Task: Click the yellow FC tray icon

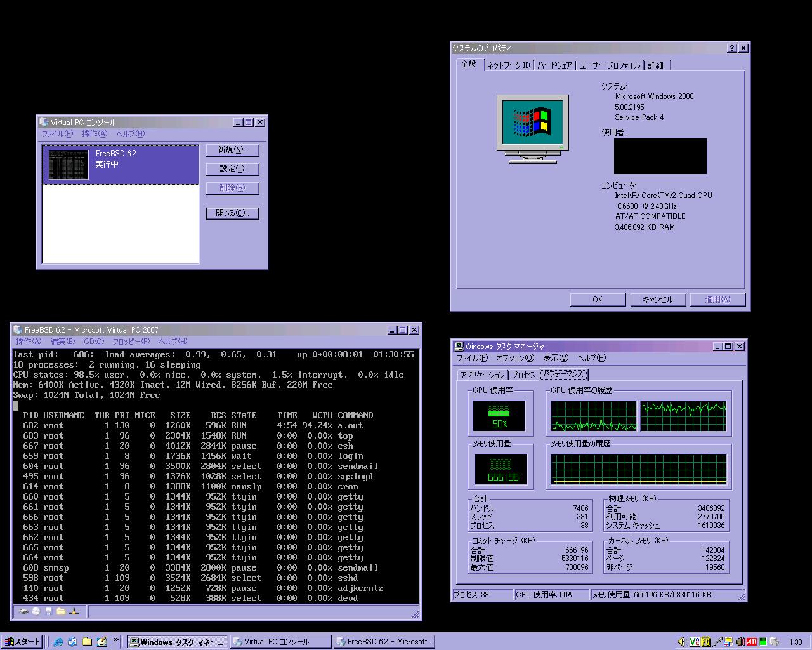Action: tap(705, 642)
